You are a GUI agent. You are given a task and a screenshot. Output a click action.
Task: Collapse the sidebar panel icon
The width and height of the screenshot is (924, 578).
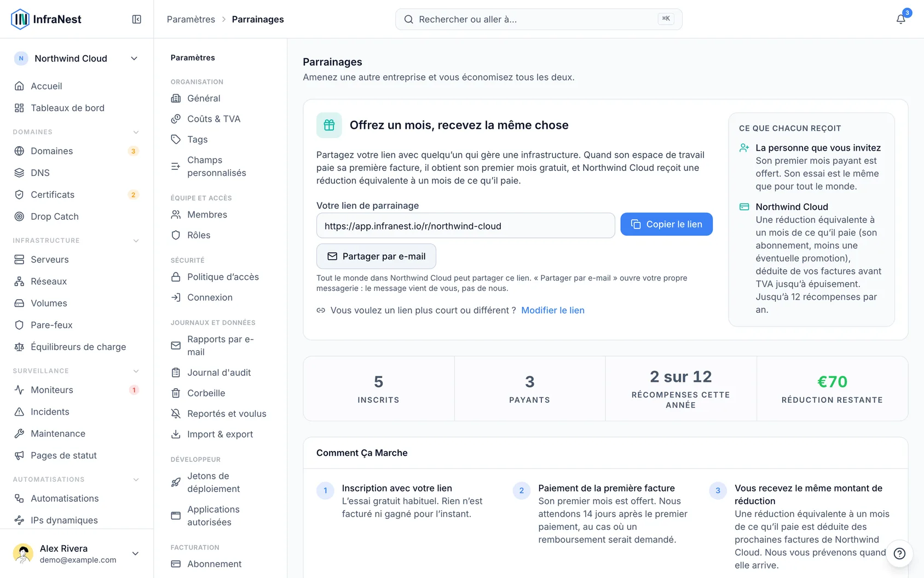click(137, 19)
